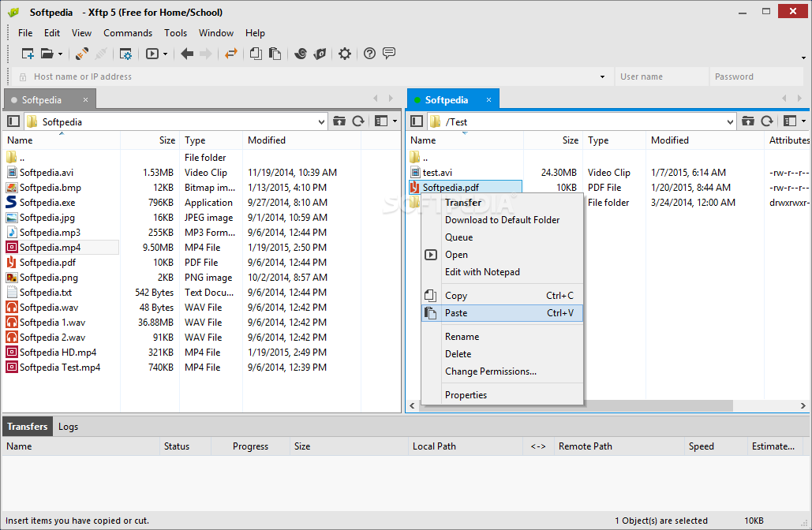
Task: Close the remote Softpedia tab
Action: [x=488, y=100]
